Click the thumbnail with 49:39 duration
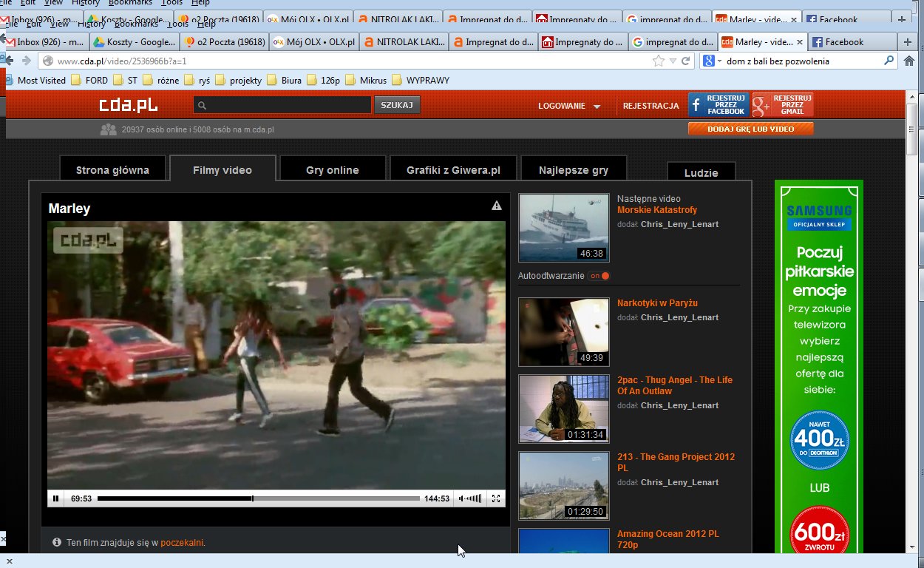This screenshot has height=568, width=924. point(564,332)
